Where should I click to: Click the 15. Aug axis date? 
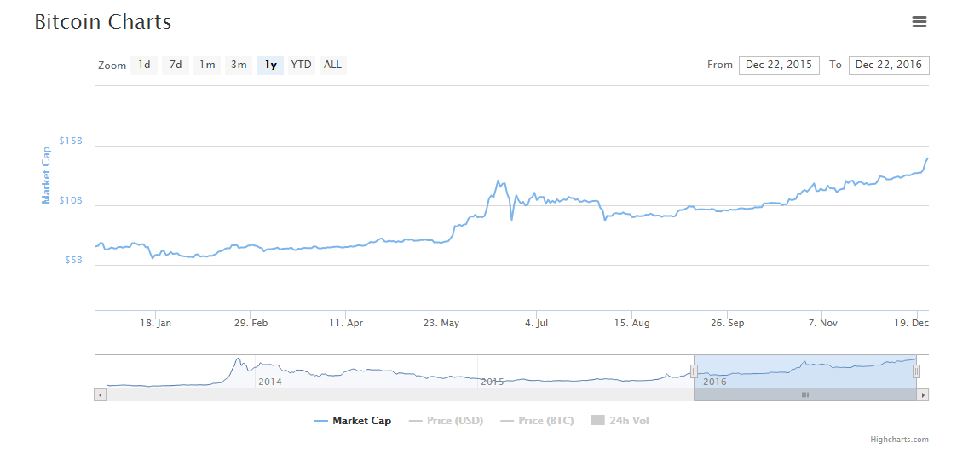631,323
